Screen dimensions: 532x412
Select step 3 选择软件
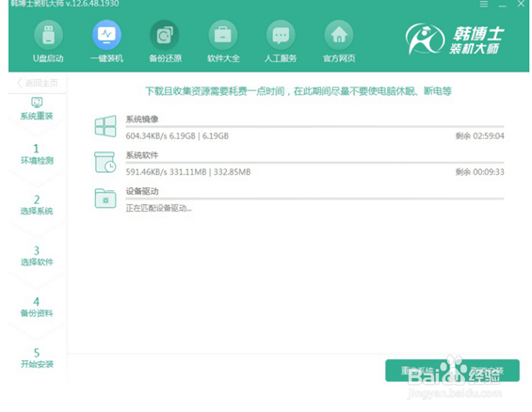click(37, 256)
